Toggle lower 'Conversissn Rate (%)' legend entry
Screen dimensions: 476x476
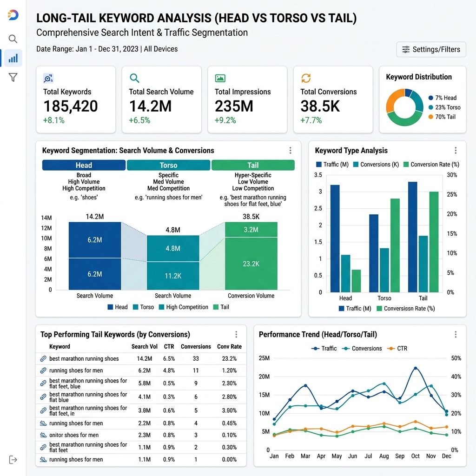pos(405,309)
